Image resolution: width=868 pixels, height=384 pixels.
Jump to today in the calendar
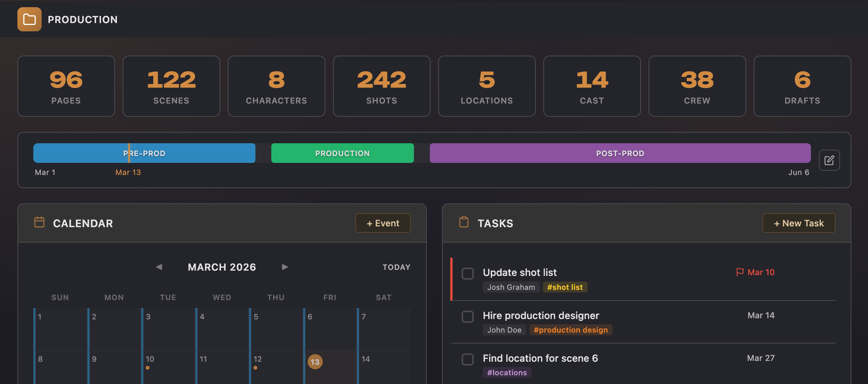point(396,267)
